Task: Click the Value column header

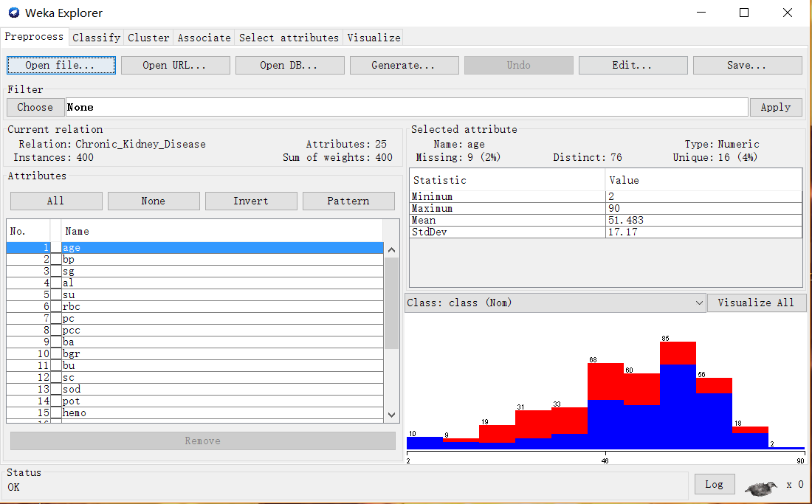Action: point(703,180)
